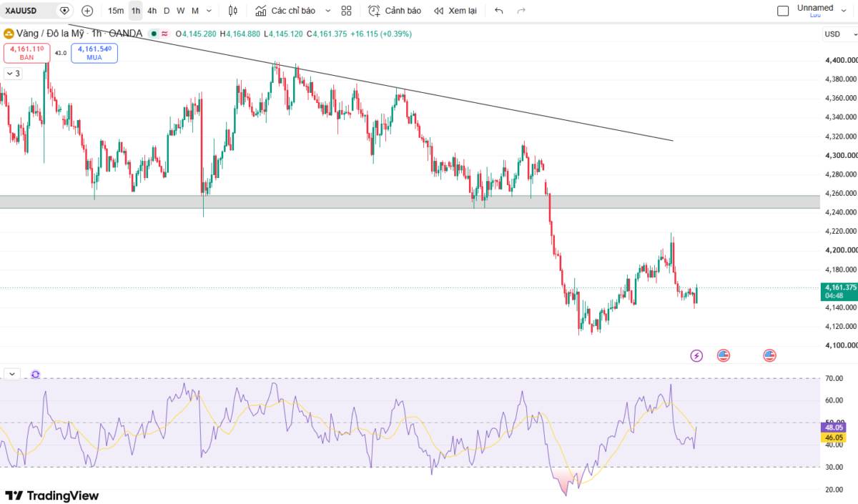Select the 1h timeframe
Image resolution: width=858 pixels, height=504 pixels.
point(135,11)
